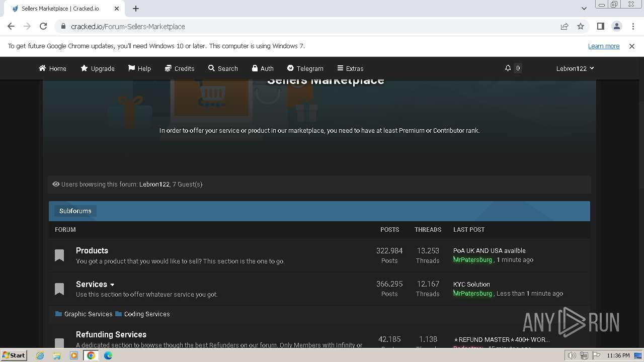Open the Search navigation item

pos(223,68)
